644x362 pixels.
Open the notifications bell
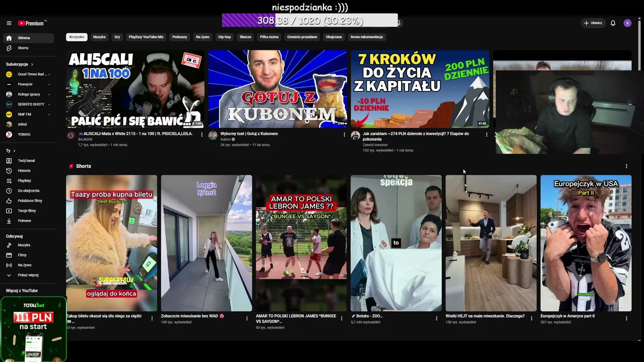point(613,23)
